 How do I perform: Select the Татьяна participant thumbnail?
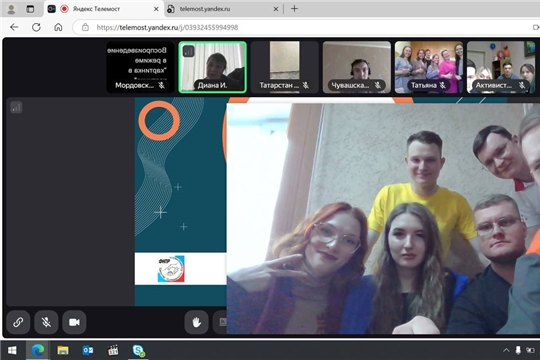click(x=429, y=67)
